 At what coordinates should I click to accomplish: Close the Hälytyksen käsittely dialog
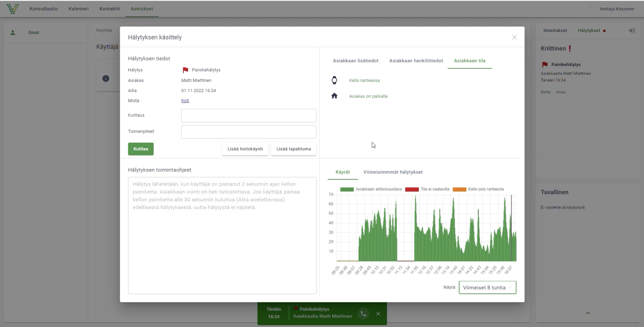click(514, 37)
